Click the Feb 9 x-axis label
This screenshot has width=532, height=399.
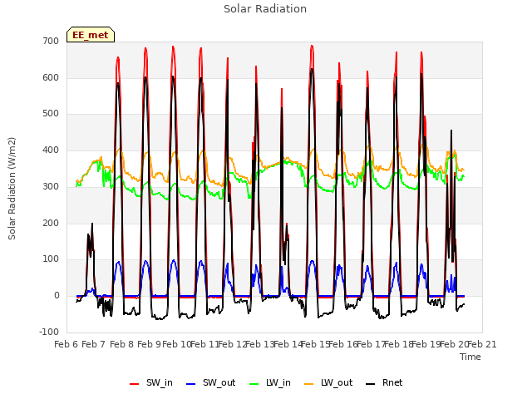coord(150,344)
